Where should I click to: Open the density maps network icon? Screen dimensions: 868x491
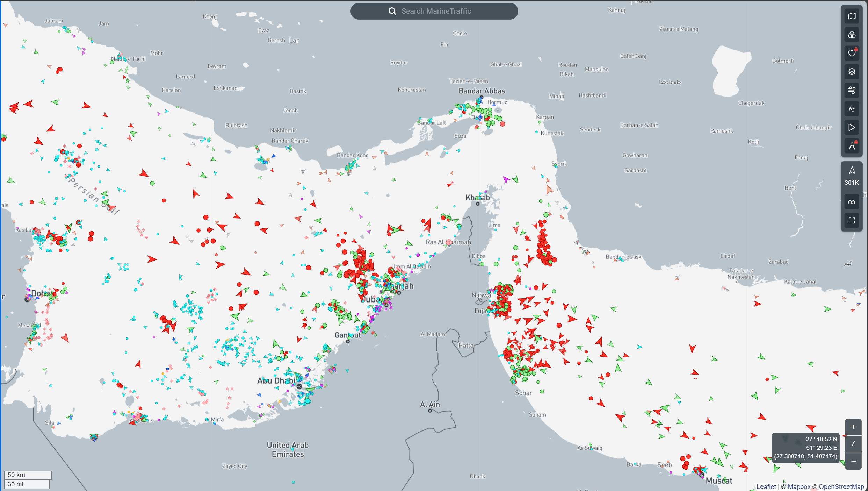pyautogui.click(x=852, y=109)
